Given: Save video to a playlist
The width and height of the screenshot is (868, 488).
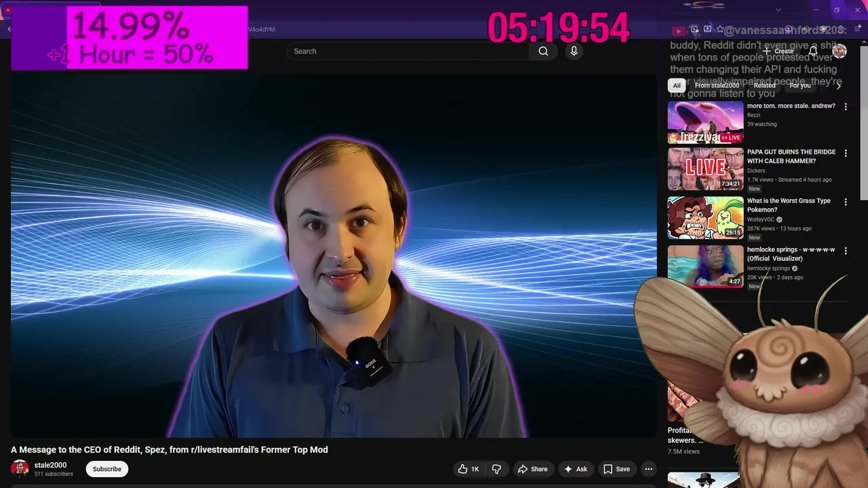Looking at the screenshot, I should (616, 469).
